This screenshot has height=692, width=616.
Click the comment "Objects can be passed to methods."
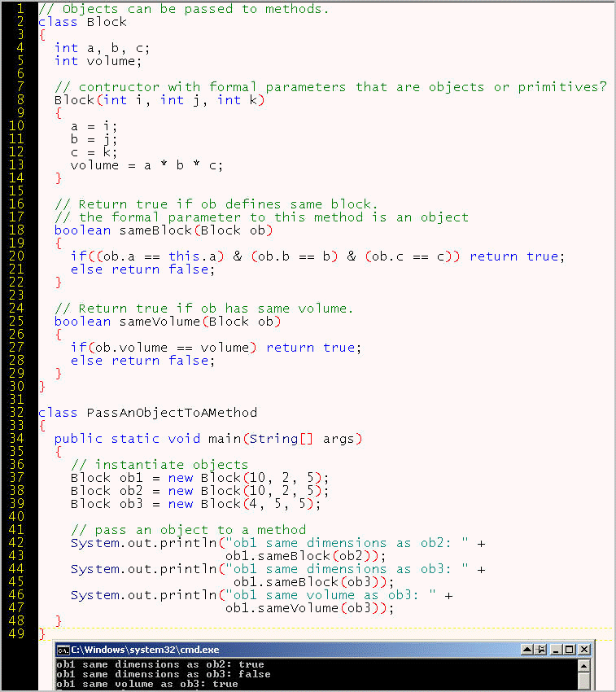point(184,9)
